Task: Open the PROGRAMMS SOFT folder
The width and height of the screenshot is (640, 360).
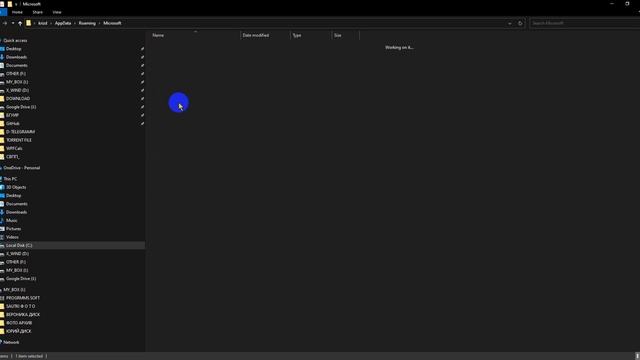Action: [23, 298]
